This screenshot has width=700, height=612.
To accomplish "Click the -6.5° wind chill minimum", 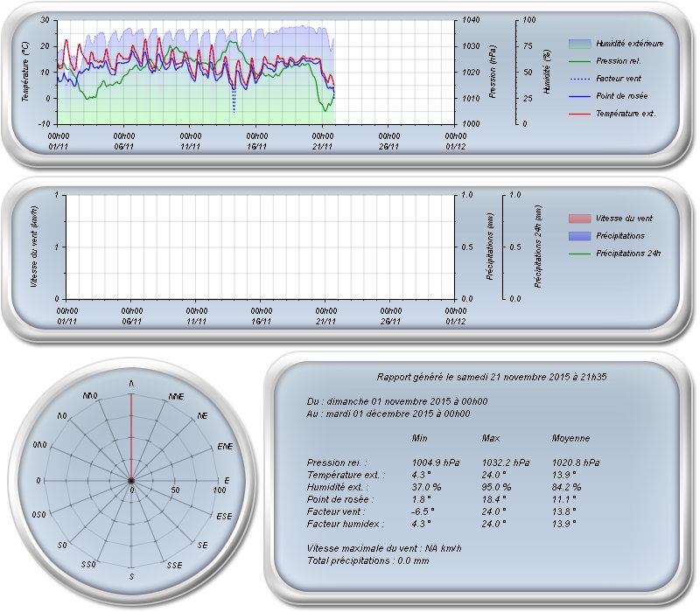I will (x=423, y=511).
